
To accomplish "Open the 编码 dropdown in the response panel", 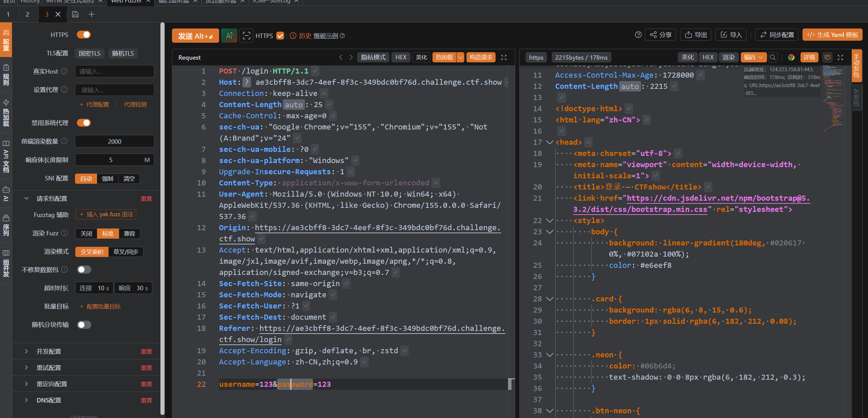I will click(753, 58).
